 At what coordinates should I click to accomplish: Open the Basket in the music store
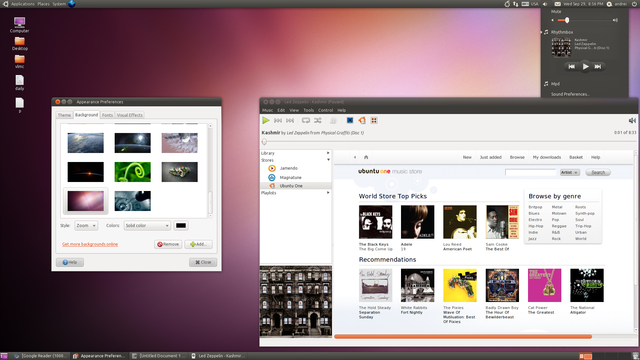click(576, 157)
